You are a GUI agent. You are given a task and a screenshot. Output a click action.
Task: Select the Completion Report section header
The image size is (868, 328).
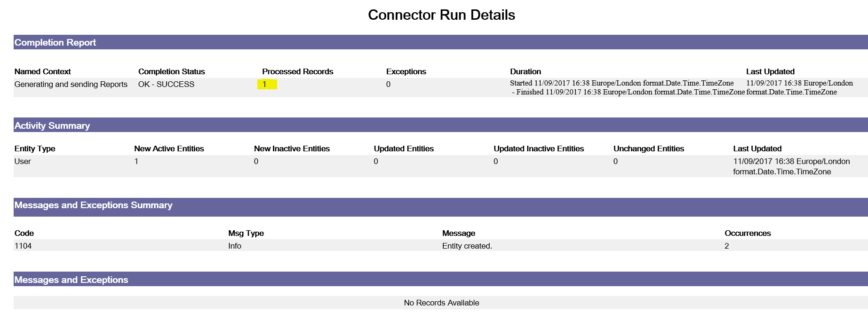440,42
